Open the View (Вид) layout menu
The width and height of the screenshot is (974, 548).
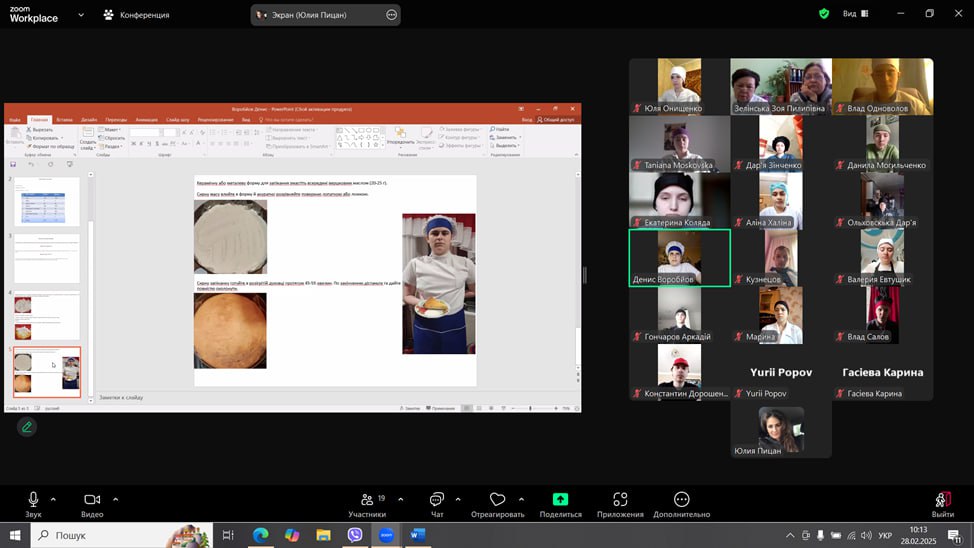tap(855, 14)
